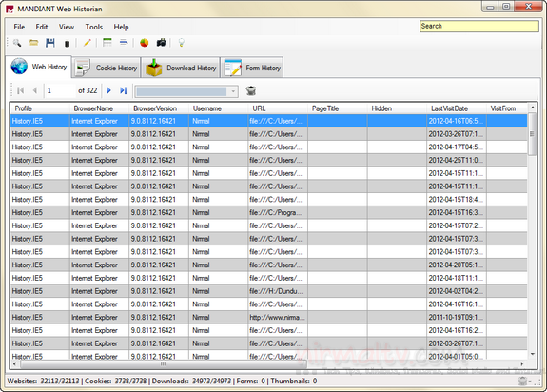Click the green table grid toolbar icon
The image size is (547, 392).
(x=107, y=43)
